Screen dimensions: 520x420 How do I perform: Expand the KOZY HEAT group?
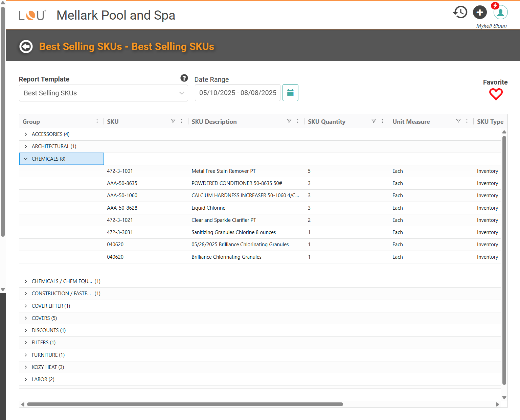[x=26, y=367]
